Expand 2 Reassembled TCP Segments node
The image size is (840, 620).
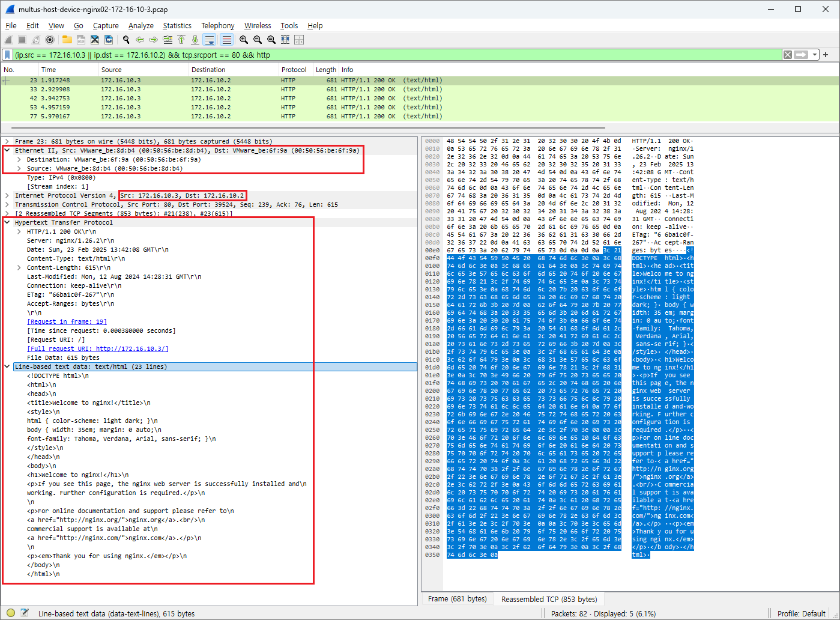click(7, 214)
